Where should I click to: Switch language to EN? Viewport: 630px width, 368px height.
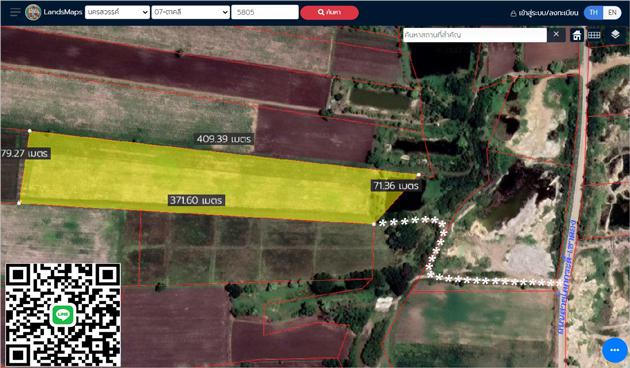coord(612,12)
